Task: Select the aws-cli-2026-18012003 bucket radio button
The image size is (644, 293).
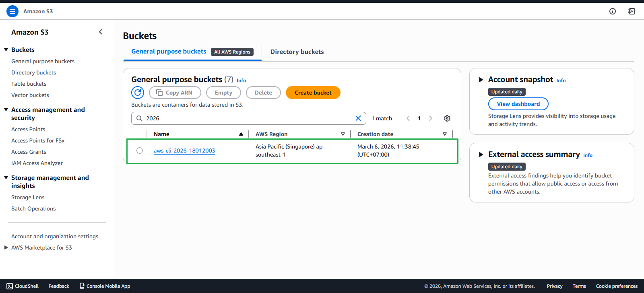Action: tap(140, 151)
